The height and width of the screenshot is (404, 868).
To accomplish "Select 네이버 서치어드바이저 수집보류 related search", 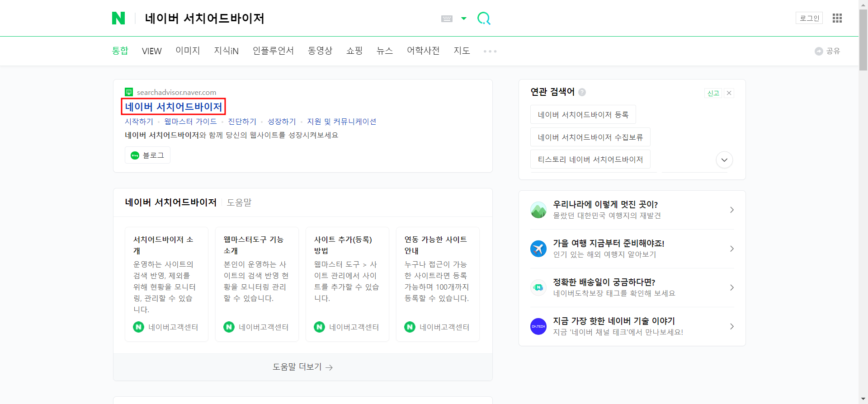I will 590,137.
